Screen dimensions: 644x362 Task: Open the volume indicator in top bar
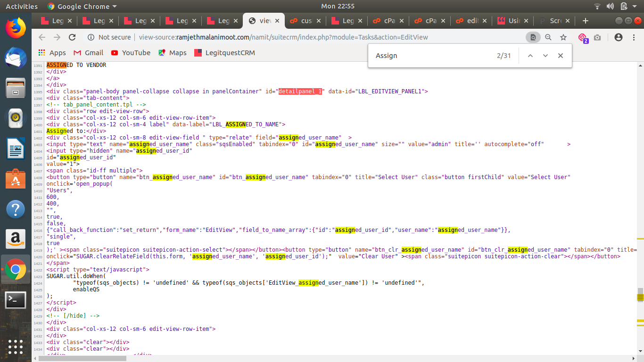tap(611, 7)
